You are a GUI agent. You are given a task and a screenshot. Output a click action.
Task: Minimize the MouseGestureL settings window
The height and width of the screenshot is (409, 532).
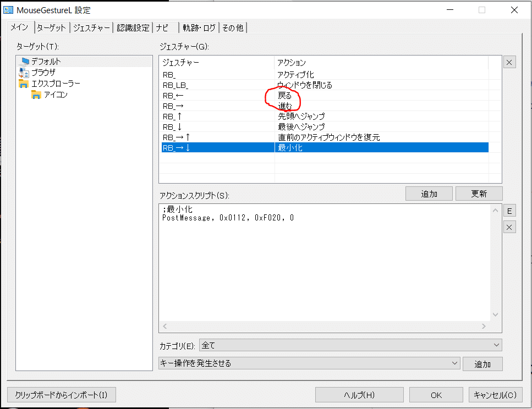(x=450, y=10)
